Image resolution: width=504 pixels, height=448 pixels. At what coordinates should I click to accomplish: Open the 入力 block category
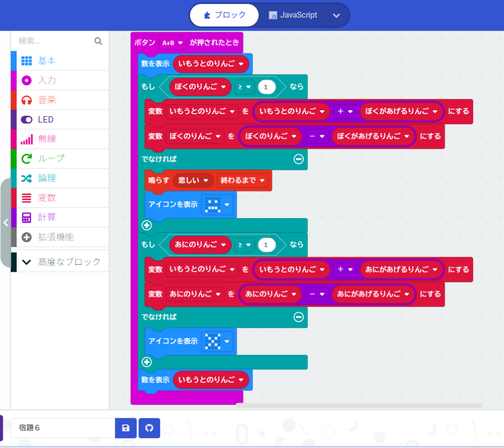pyautogui.click(x=60, y=80)
